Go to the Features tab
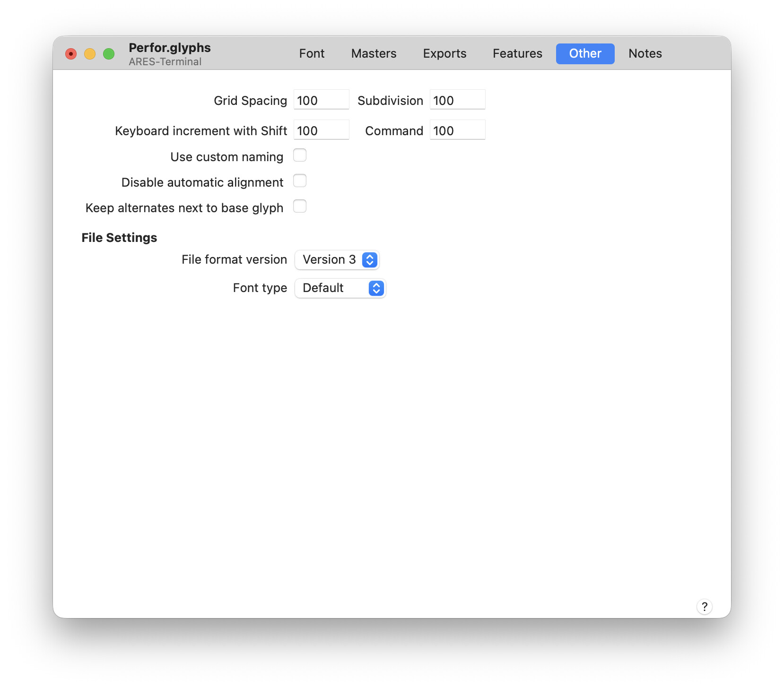 coord(517,54)
